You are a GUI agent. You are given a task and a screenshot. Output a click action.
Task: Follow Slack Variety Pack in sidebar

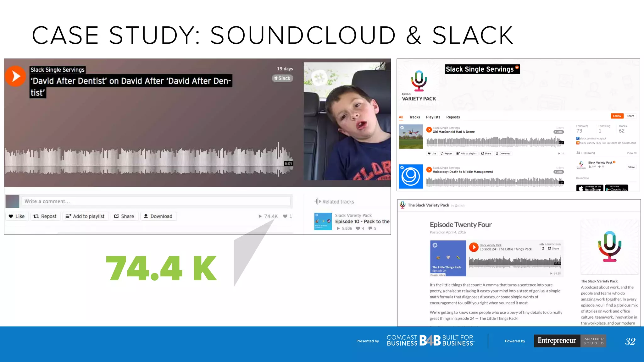click(x=631, y=167)
